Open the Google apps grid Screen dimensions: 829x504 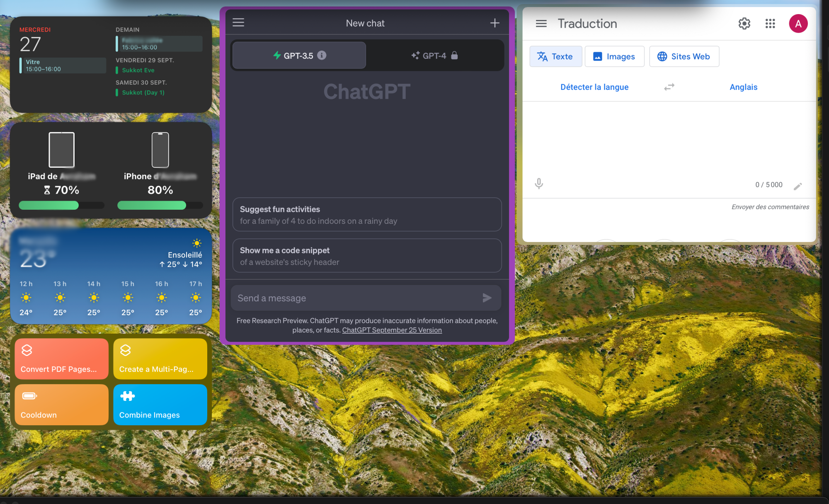tap(770, 24)
